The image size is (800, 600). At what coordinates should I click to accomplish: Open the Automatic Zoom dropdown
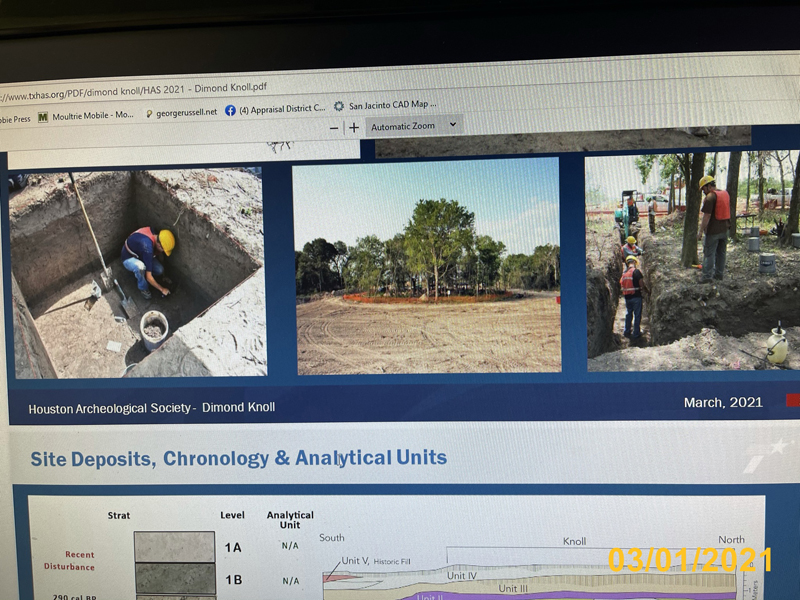coord(414,126)
